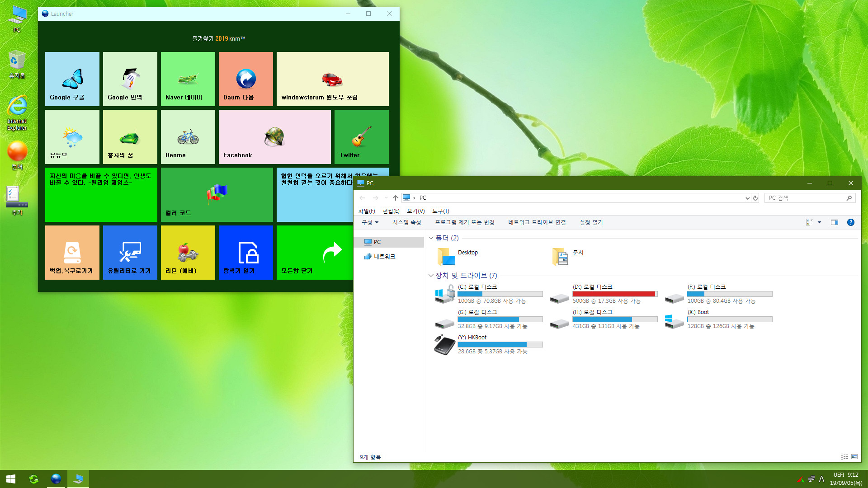Open the orange ball 런처 desktop icon
Image resolution: width=868 pixels, height=488 pixels.
[17, 155]
